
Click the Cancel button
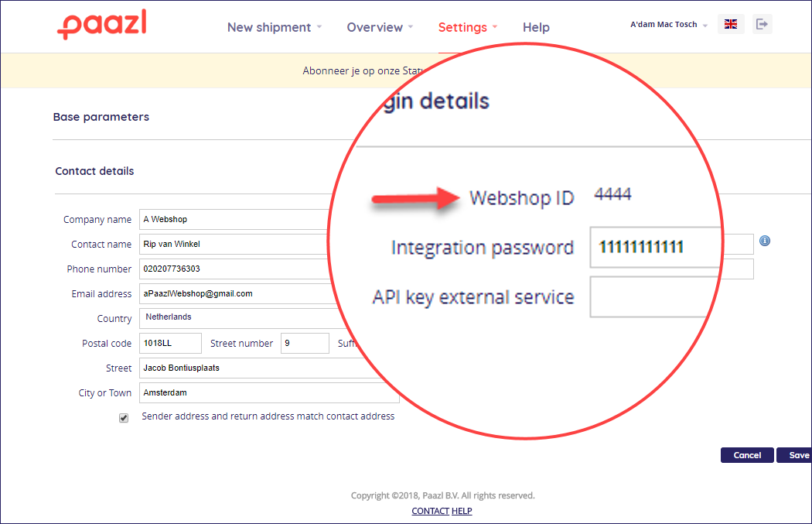747,455
